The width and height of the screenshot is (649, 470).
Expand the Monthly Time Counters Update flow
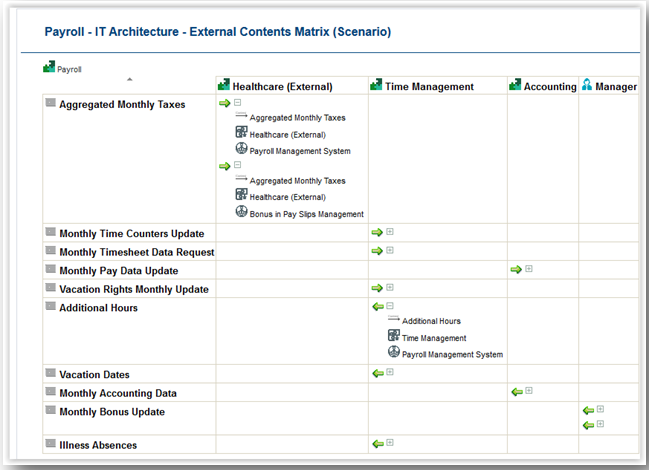click(390, 232)
